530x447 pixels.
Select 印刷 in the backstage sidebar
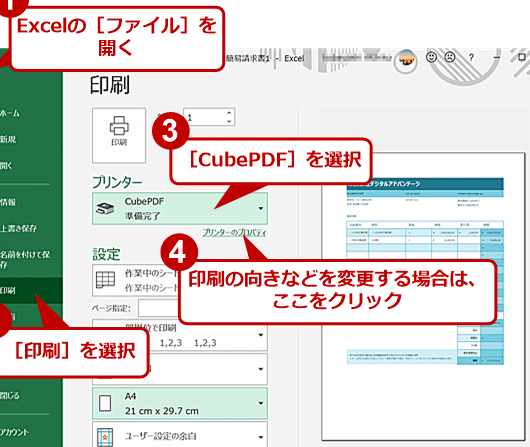point(31,290)
